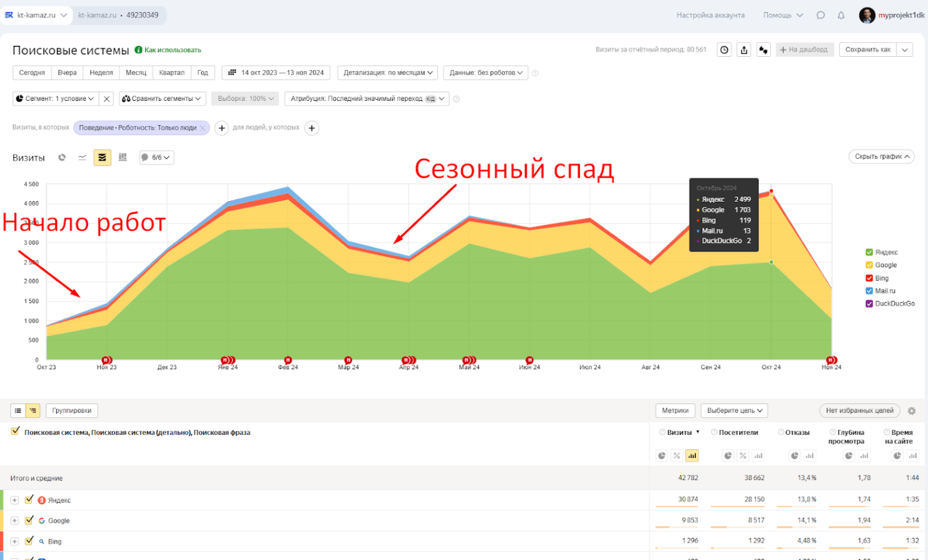Click the 'Группировки' button

[72, 411]
